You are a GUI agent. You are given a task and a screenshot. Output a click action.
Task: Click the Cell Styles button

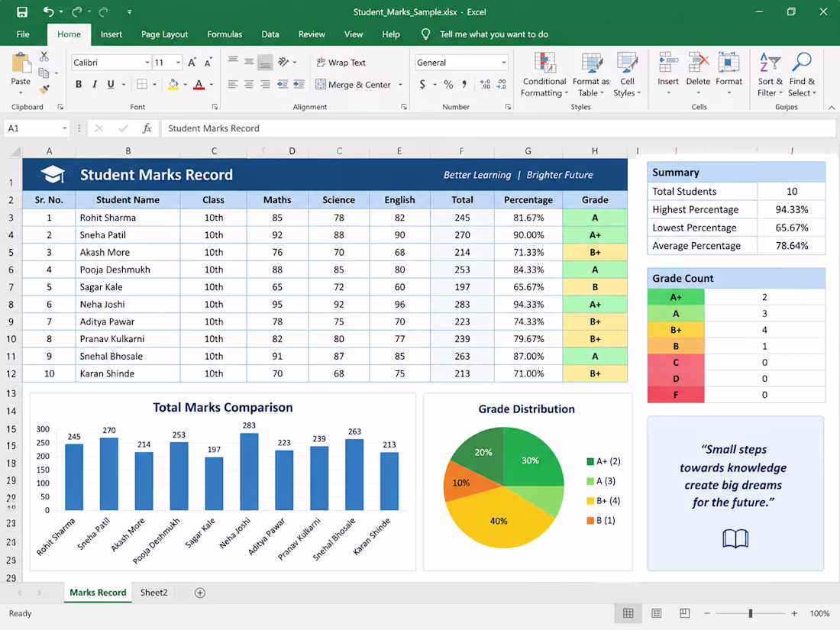click(627, 75)
